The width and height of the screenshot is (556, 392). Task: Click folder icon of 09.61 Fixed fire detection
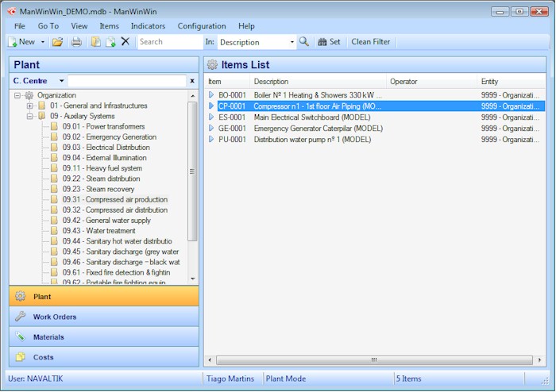point(54,272)
